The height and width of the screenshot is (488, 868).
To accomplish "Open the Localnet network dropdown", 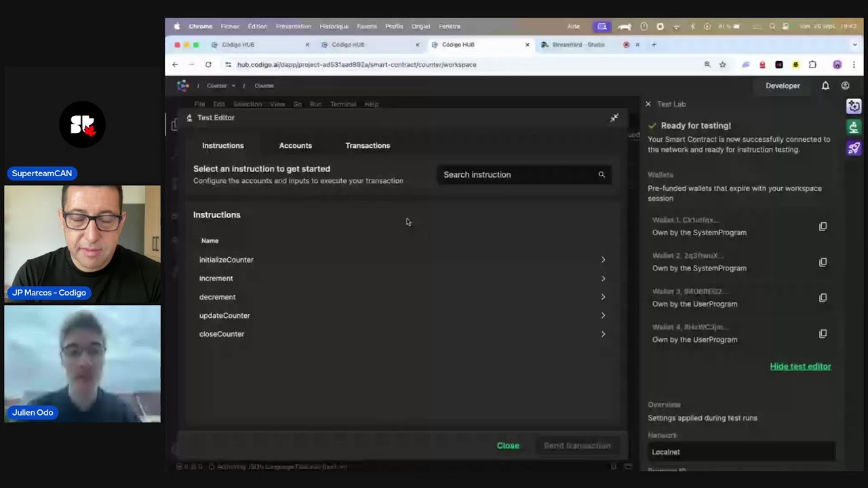I will (741, 452).
